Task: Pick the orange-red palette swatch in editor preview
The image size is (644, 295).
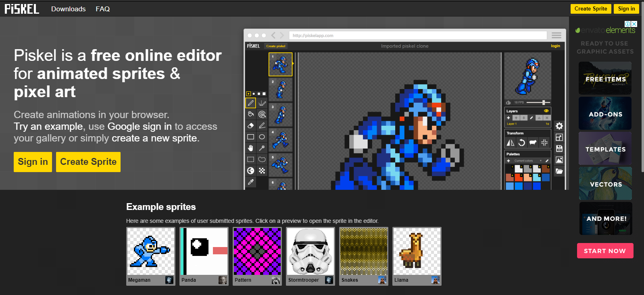Action: click(x=519, y=177)
